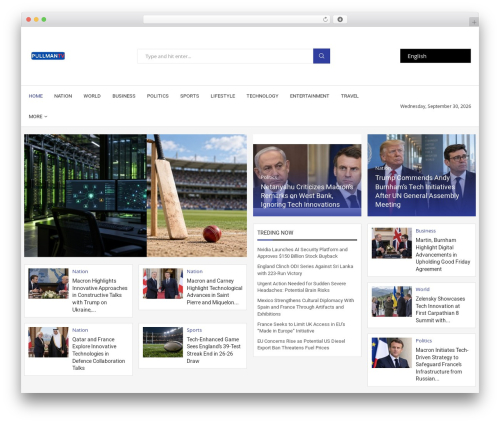The height and width of the screenshot is (423, 500).
Task: Click the World tag above Zelensky article
Action: [x=422, y=289]
